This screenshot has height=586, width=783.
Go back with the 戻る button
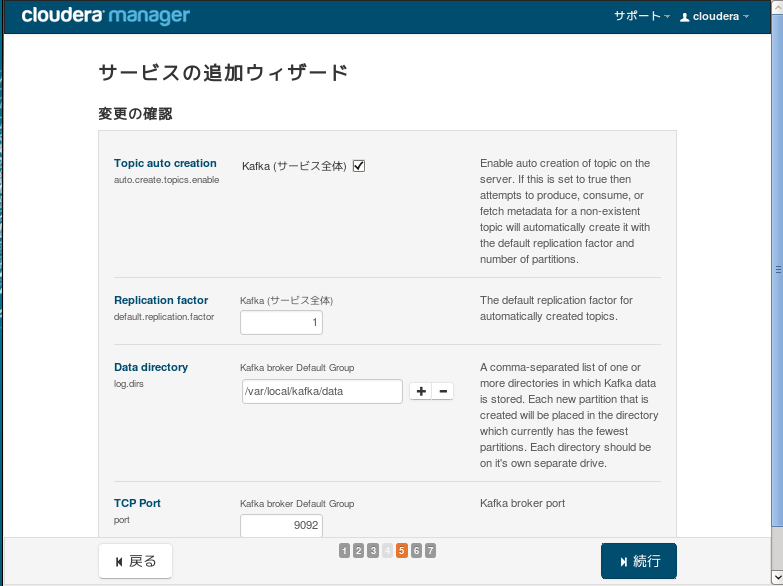click(135, 561)
